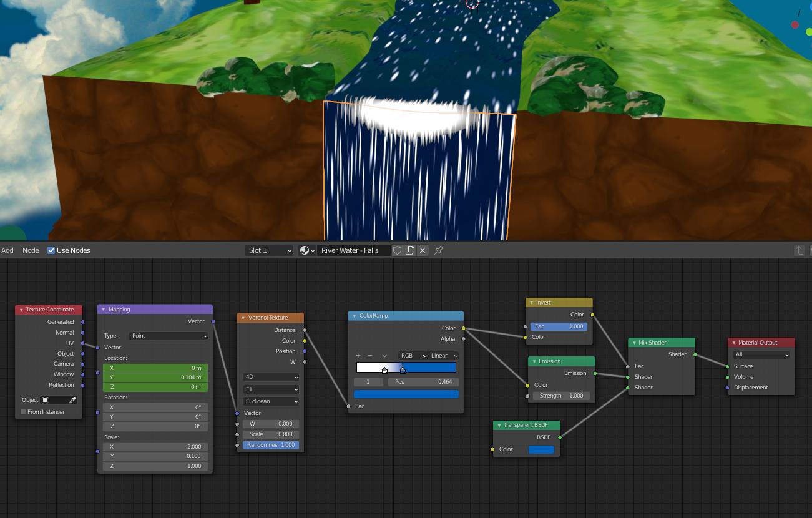Click the Mix Shader Fac input socket
This screenshot has width=812, height=518.
point(628,366)
